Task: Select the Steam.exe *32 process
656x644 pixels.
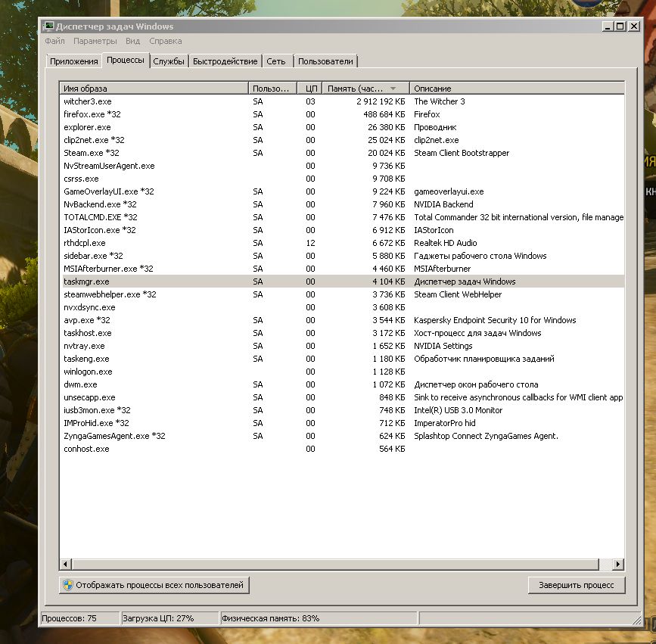Action: click(x=342, y=153)
